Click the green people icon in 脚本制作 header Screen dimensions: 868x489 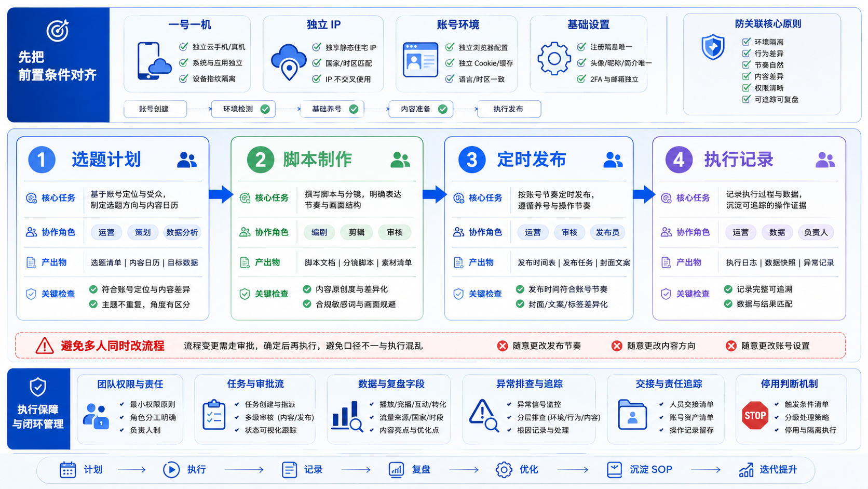click(400, 160)
